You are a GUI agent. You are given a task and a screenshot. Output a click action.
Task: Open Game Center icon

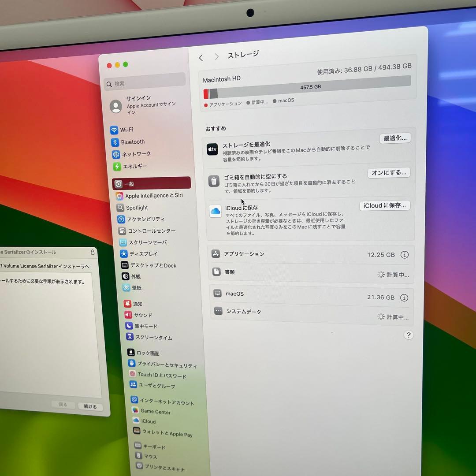(x=135, y=410)
